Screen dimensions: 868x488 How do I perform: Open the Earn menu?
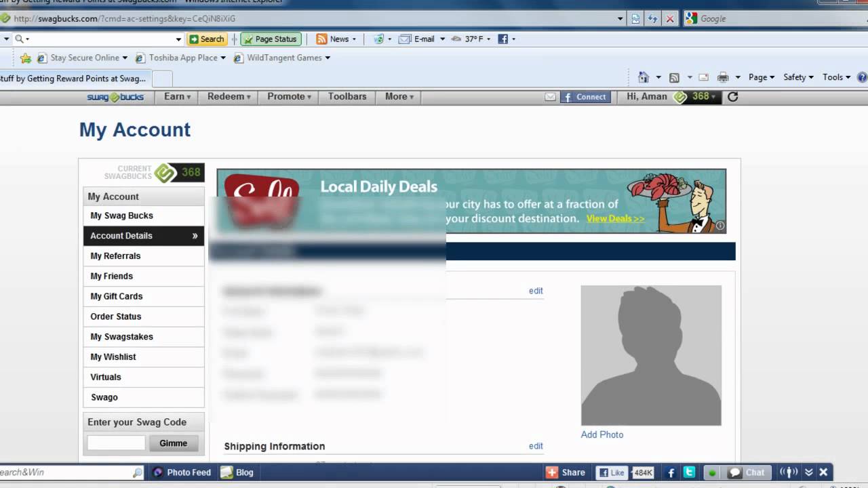point(177,97)
